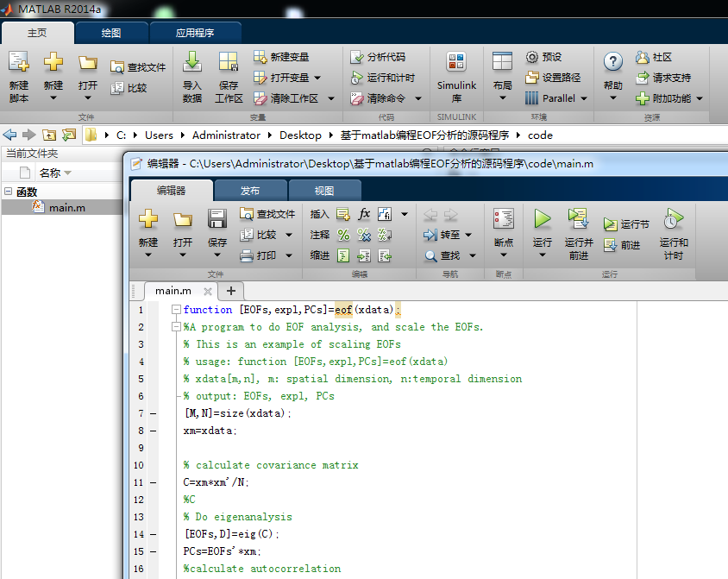
Task: Click editor Run and Time (运行和计时) icon
Action: point(673,218)
